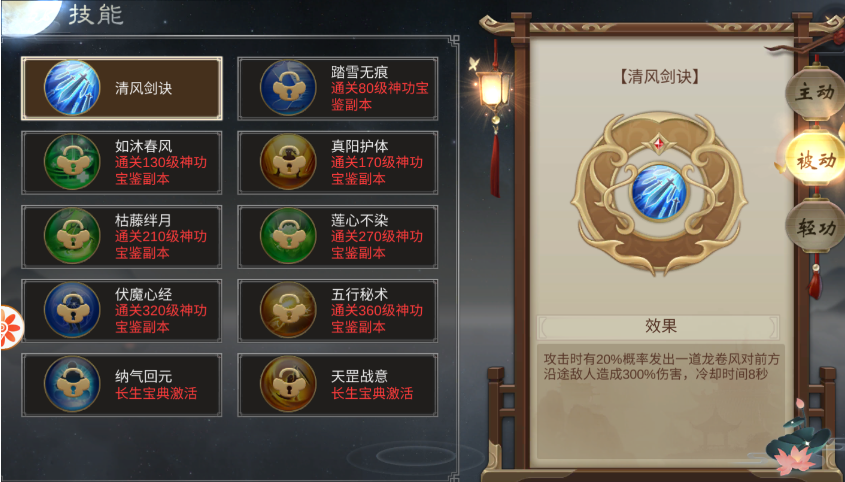Tap the locked 如沐春风 green skill icon
Viewport: 845px width, 482px height.
(72, 162)
